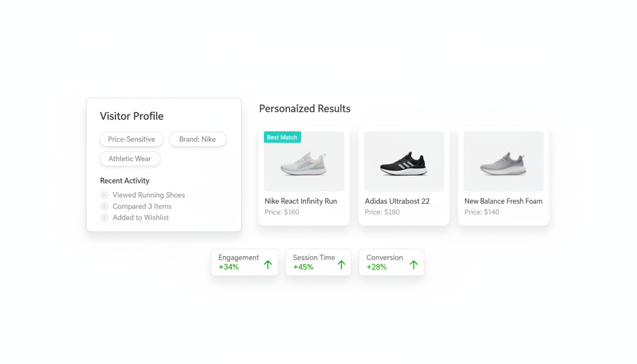Screen dimensions: 637x364
Task: Click the Engagement +34% metric value
Action: pos(229,267)
